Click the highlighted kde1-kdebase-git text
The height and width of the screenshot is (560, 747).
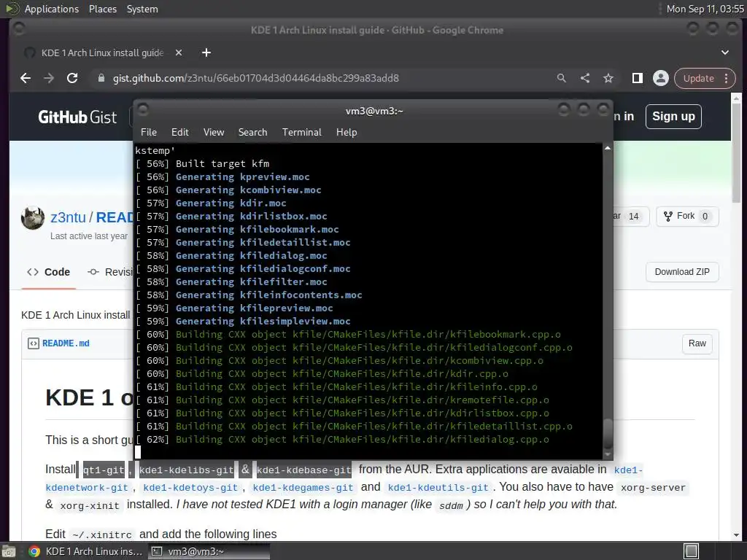click(x=304, y=470)
